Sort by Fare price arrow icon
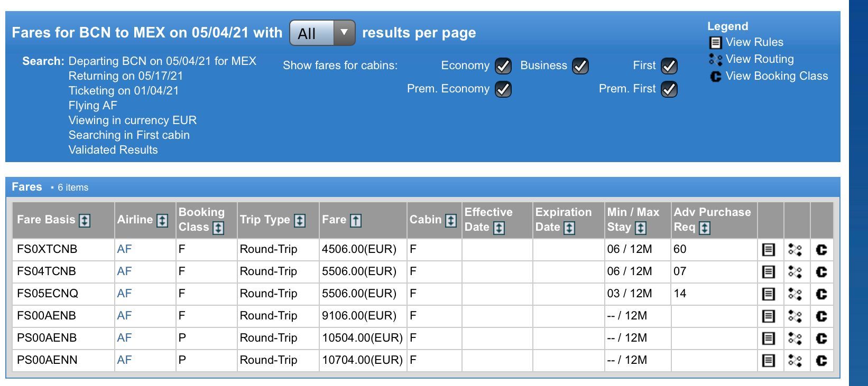868x386 pixels. pyautogui.click(x=356, y=221)
